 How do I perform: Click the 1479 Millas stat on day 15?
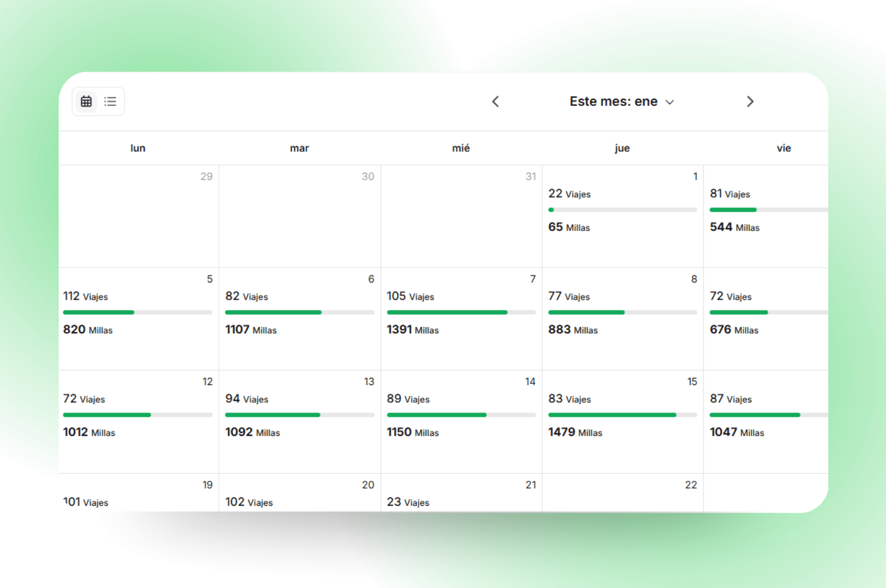click(x=575, y=432)
